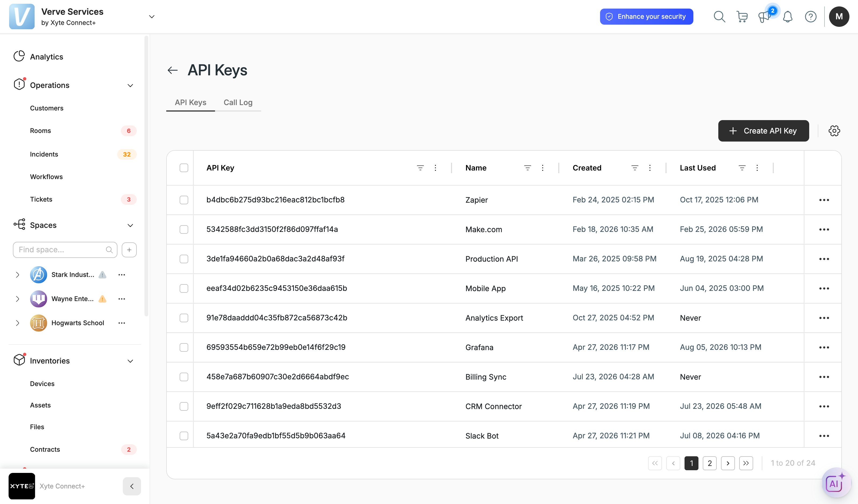Select the API Keys tab
The width and height of the screenshot is (858, 504).
click(191, 102)
